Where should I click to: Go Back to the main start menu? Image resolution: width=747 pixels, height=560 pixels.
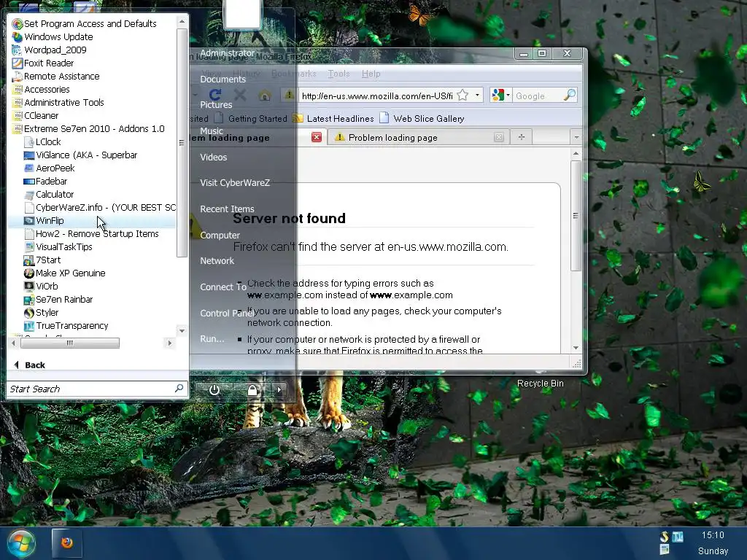[29, 365]
